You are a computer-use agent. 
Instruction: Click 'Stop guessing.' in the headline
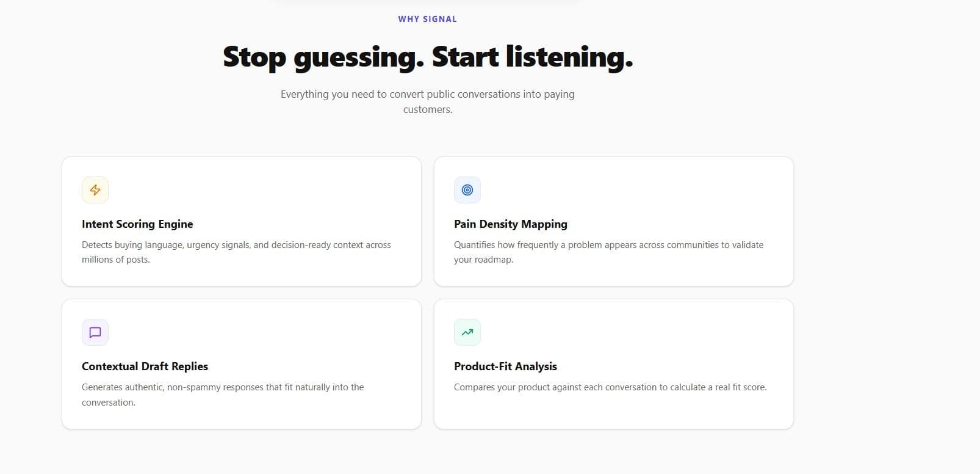click(323, 57)
